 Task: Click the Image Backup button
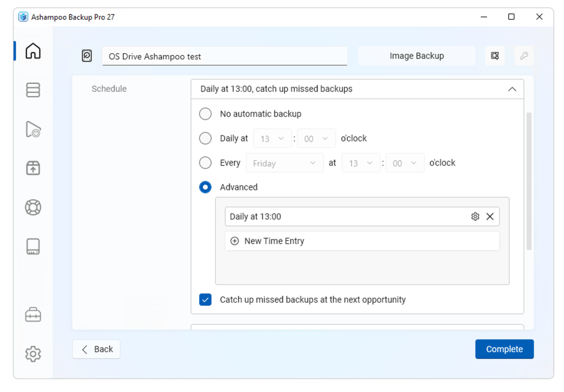[x=416, y=56]
